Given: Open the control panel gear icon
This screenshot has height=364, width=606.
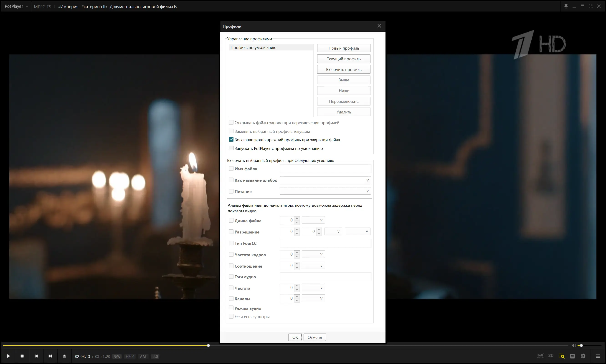Looking at the screenshot, I should pos(583,356).
